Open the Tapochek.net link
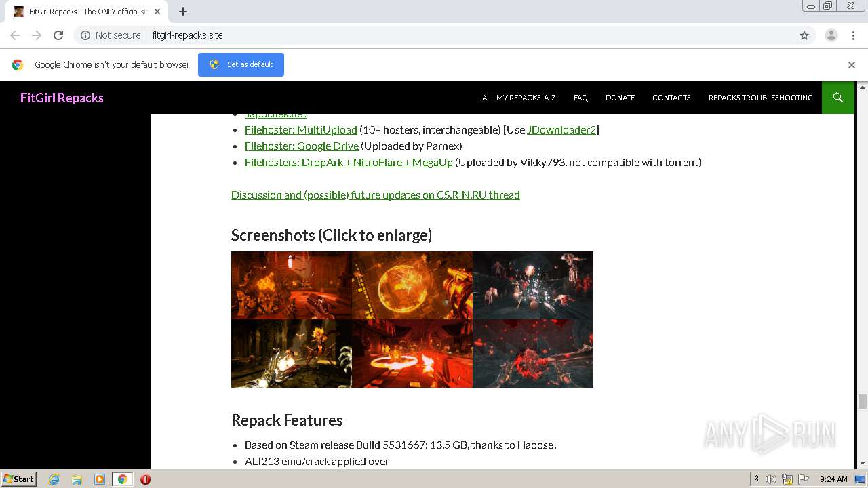Viewport: 868px width, 488px height. pyautogui.click(x=275, y=115)
